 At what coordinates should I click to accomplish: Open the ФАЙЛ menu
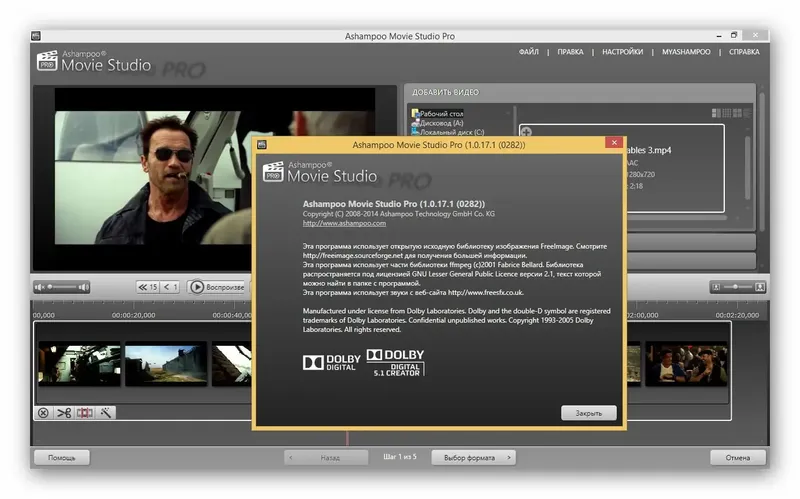click(529, 52)
